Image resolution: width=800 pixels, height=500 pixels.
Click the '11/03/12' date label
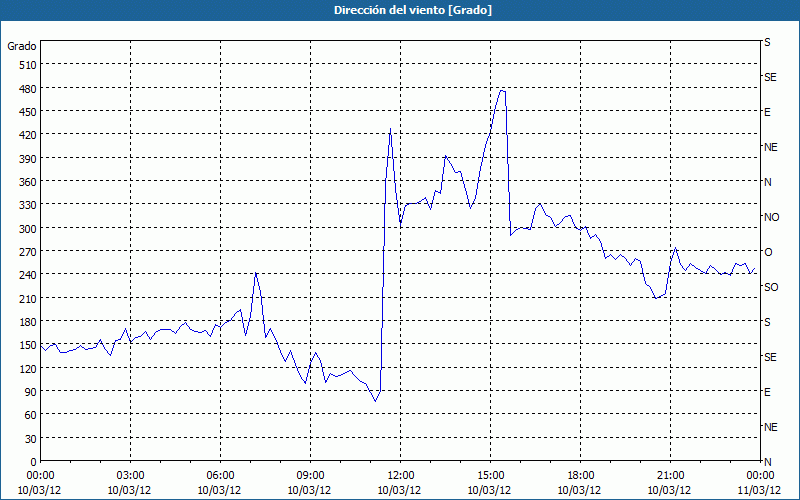(x=760, y=490)
